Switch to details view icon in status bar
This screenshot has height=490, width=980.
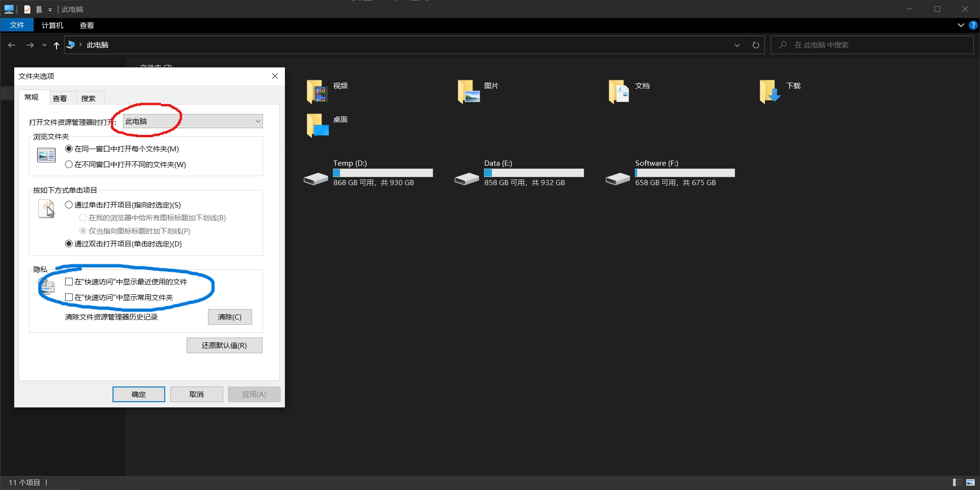pyautogui.click(x=957, y=482)
